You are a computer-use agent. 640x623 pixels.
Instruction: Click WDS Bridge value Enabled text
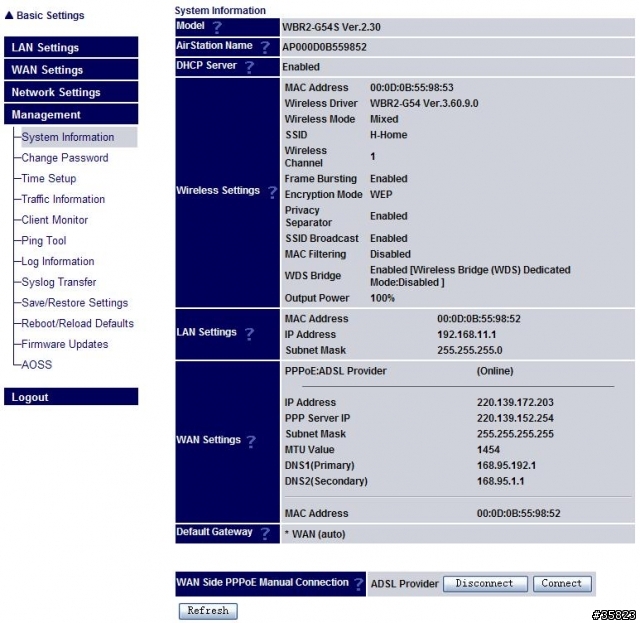[470, 276]
